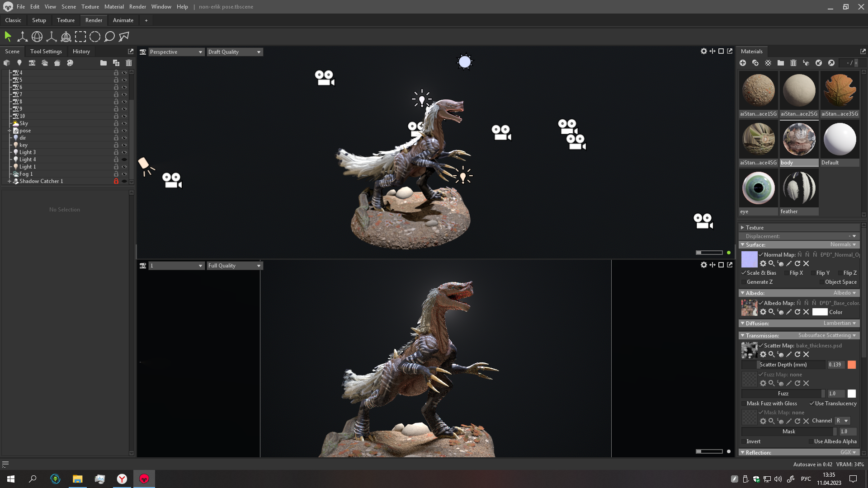Create a new material with plus icon
The height and width of the screenshot is (488, 868).
click(x=743, y=63)
